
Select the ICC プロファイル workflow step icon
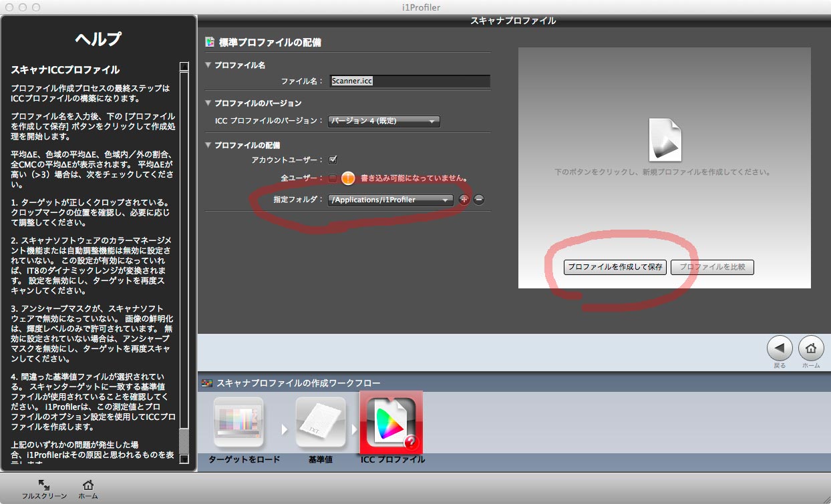391,422
